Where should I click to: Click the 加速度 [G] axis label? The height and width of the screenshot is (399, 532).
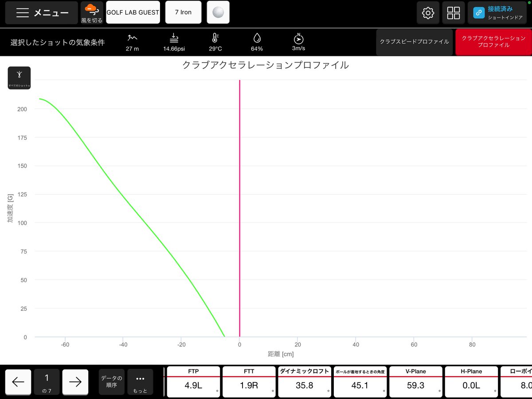coord(11,208)
